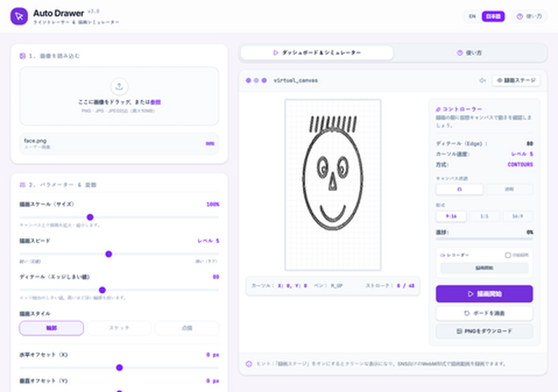Click the purple link beside face.png
The width and height of the screenshot is (558, 392).
coord(210,143)
